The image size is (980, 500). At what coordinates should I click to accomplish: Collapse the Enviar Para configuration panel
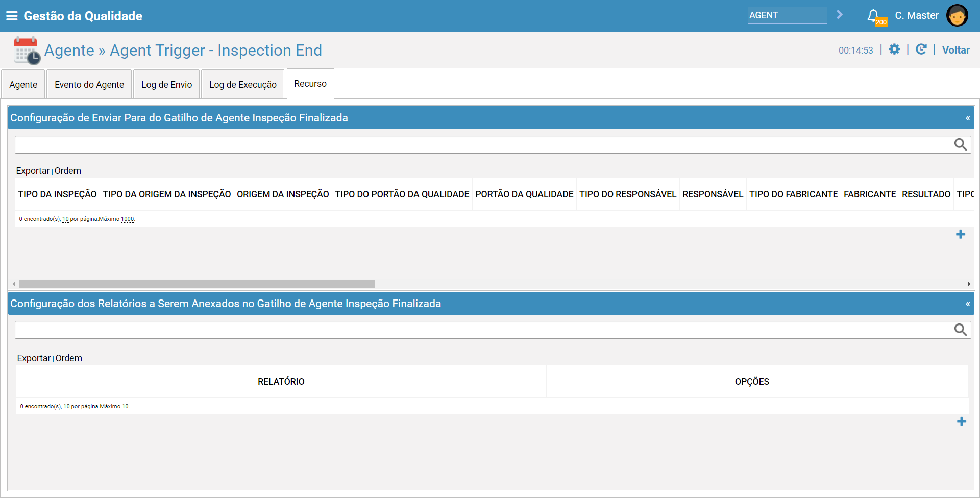pos(968,118)
